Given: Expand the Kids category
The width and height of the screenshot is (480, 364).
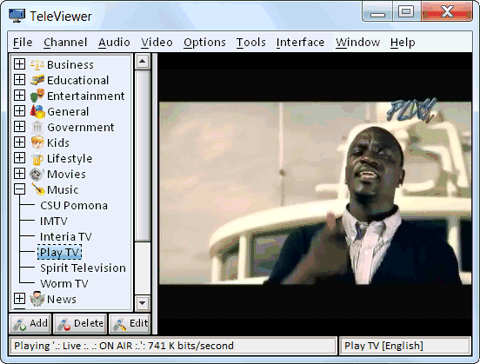Looking at the screenshot, I should point(19,142).
